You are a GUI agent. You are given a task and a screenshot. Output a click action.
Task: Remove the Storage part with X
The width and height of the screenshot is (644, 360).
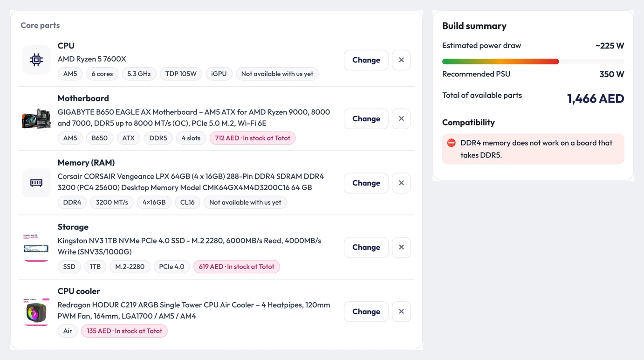401,248
